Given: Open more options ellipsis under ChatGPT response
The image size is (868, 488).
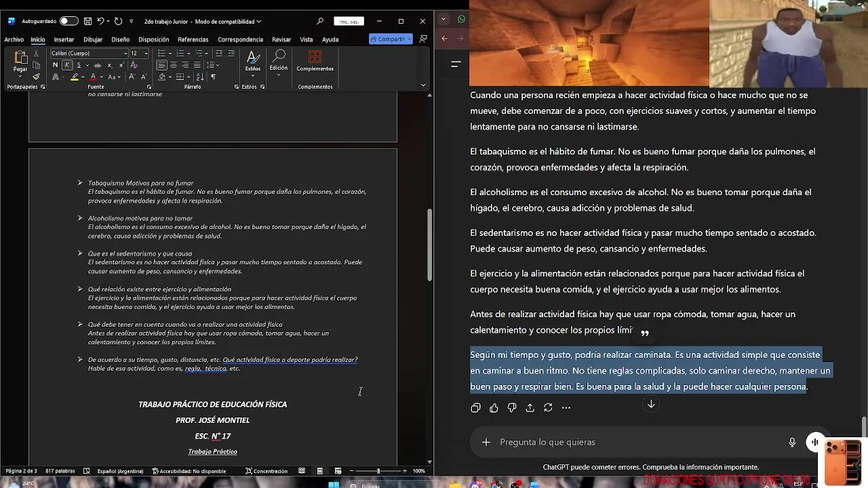Looking at the screenshot, I should tap(566, 407).
